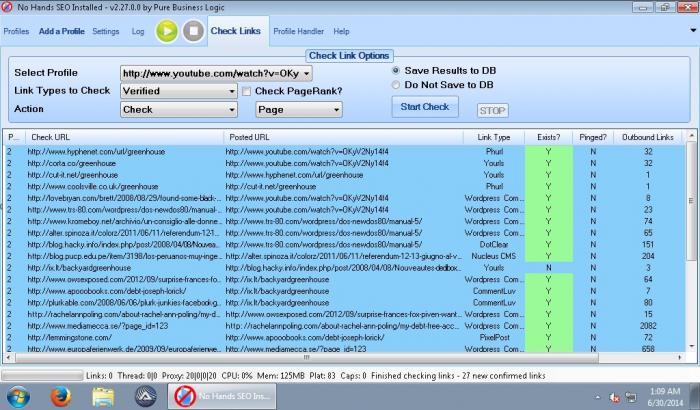700x410 pixels.
Task: Sort by Outbound Links column header
Action: point(648,137)
